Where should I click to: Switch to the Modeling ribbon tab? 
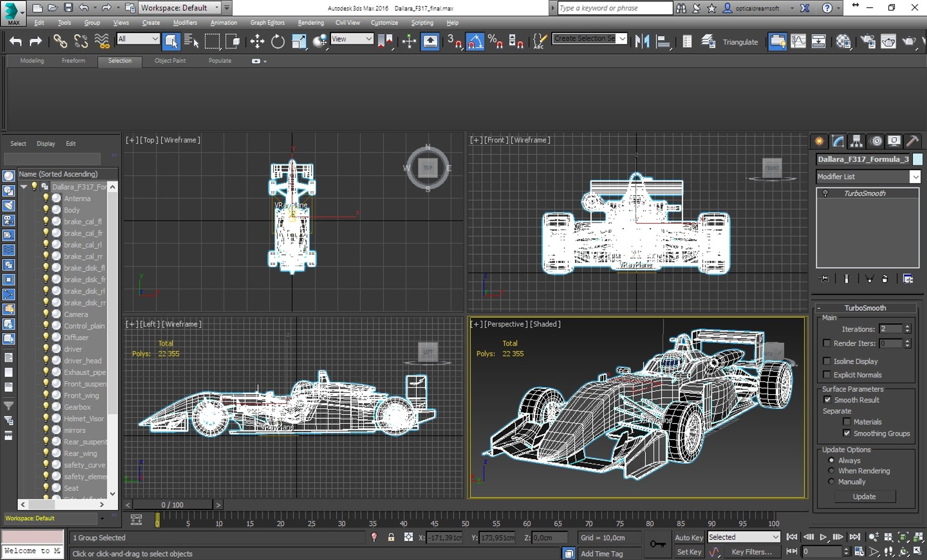32,61
